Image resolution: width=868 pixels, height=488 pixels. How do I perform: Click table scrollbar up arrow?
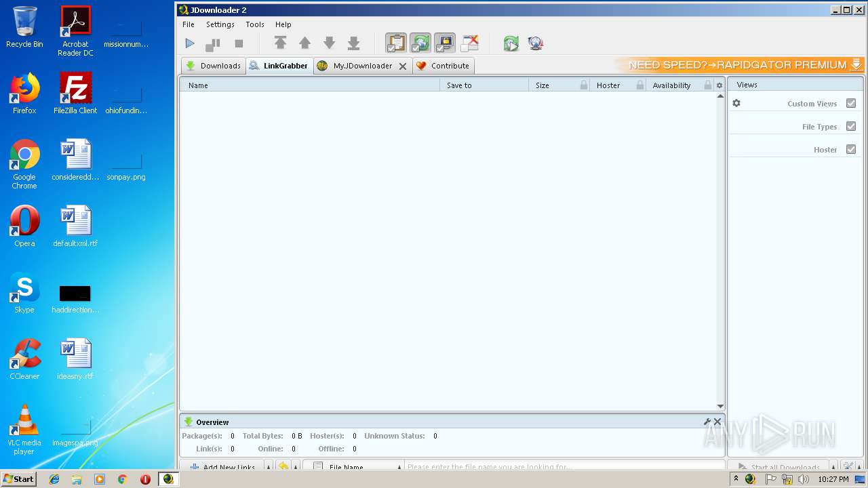(720, 96)
